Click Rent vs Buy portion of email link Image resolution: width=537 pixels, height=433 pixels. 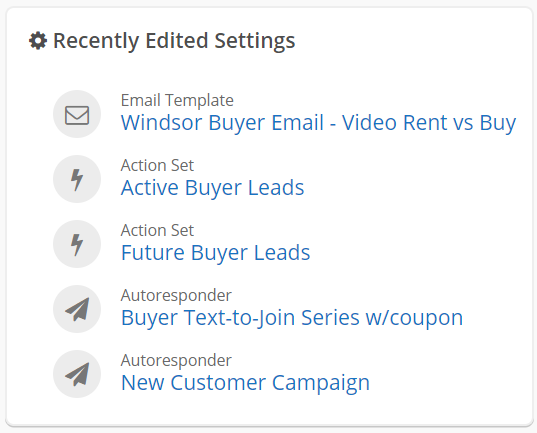[x=460, y=123]
